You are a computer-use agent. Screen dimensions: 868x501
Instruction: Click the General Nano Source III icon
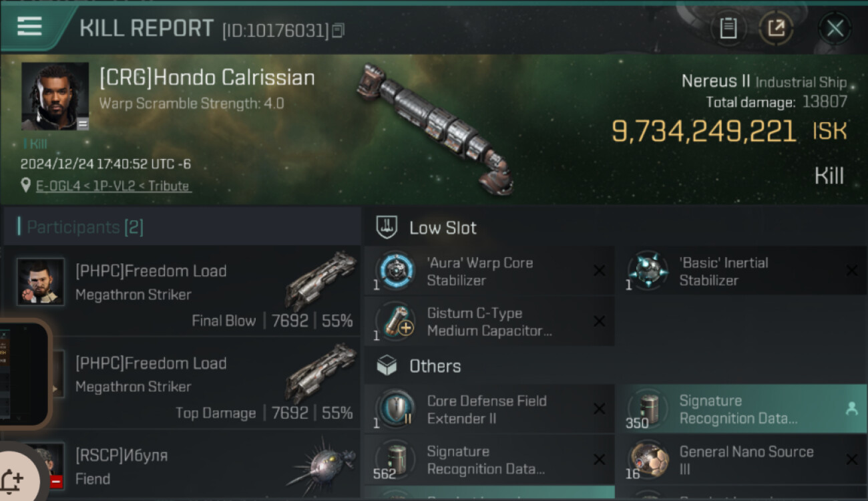648,460
